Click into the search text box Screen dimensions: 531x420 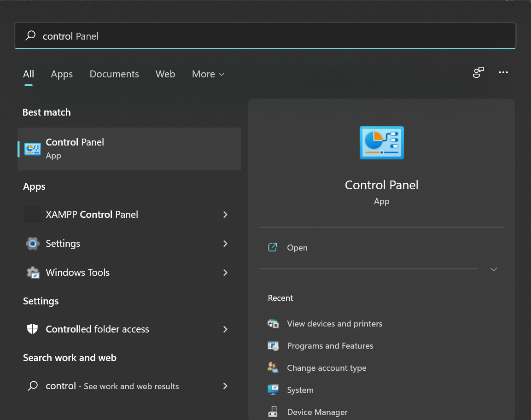point(276,36)
